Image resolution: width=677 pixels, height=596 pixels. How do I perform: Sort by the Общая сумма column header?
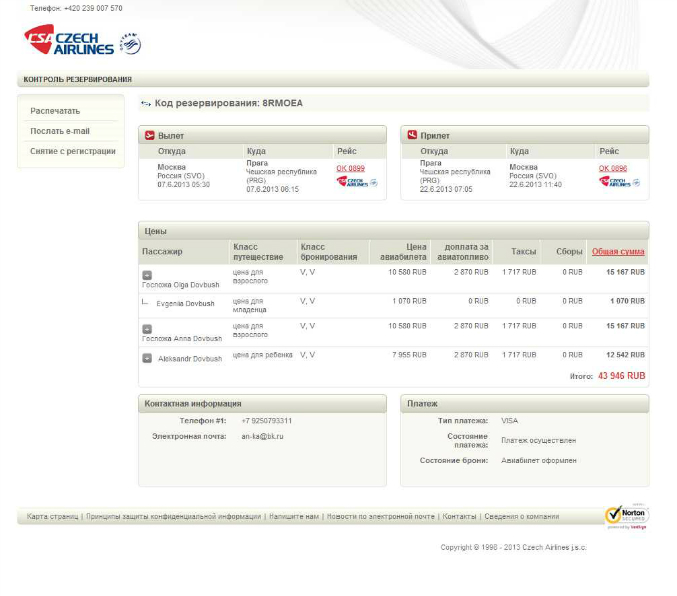pyautogui.click(x=618, y=252)
